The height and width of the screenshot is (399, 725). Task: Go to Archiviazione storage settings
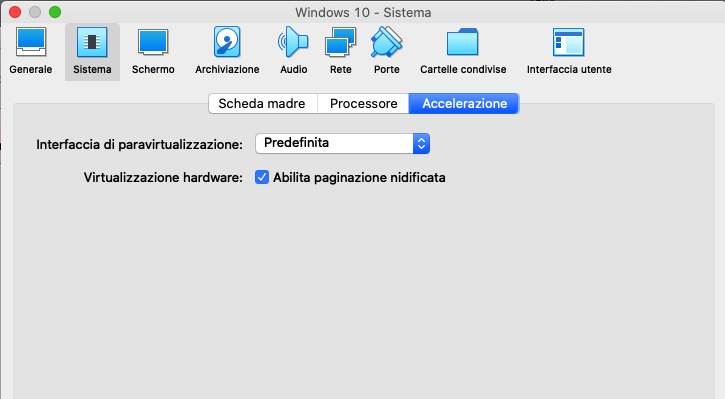point(227,51)
